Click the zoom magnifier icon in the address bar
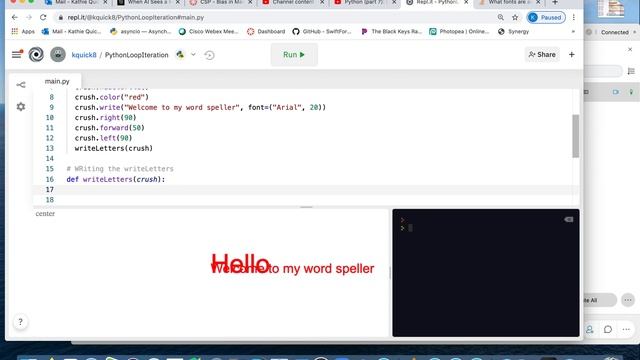 (500, 17)
